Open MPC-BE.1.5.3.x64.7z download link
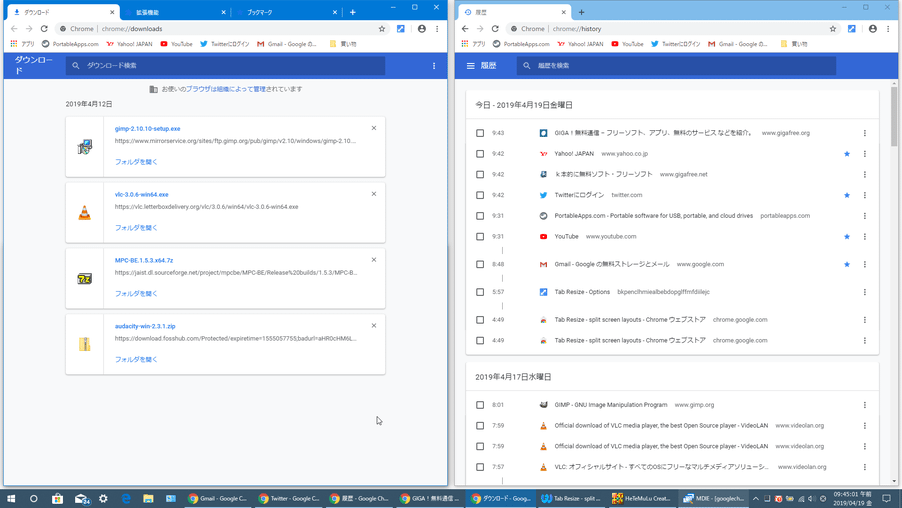 tap(144, 261)
